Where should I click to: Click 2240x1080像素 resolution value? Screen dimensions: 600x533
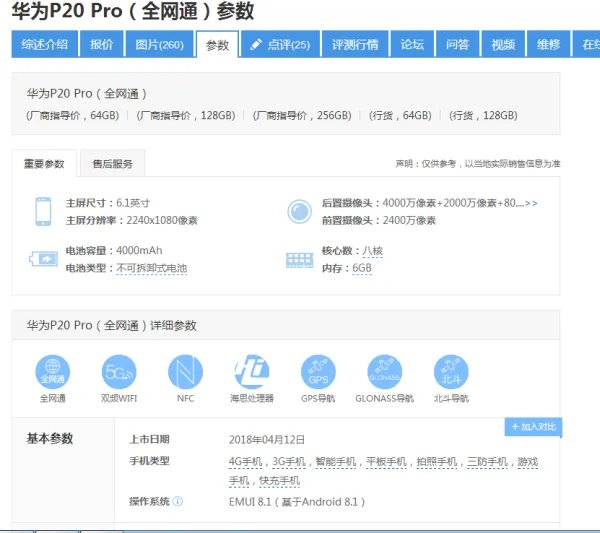pyautogui.click(x=162, y=220)
